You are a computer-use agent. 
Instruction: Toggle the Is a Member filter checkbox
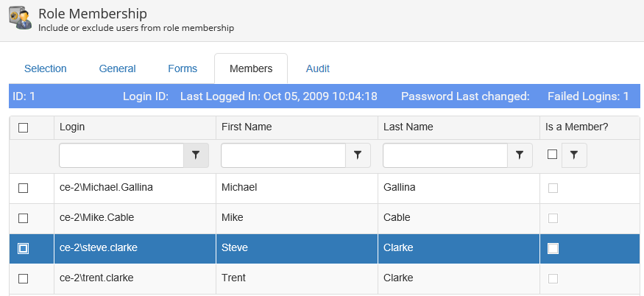552,155
